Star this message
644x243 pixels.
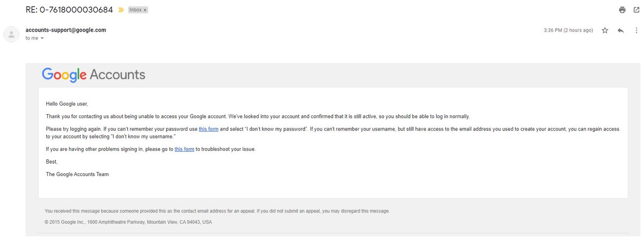tap(605, 31)
